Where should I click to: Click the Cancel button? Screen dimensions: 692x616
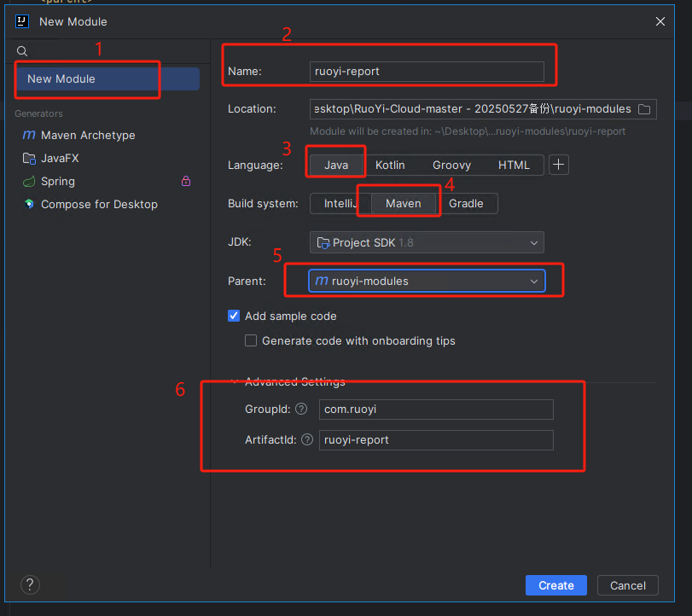(627, 585)
